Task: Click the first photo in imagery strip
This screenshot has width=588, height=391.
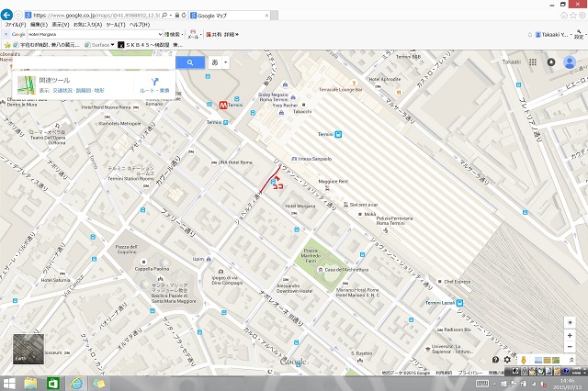Action: (x=537, y=361)
